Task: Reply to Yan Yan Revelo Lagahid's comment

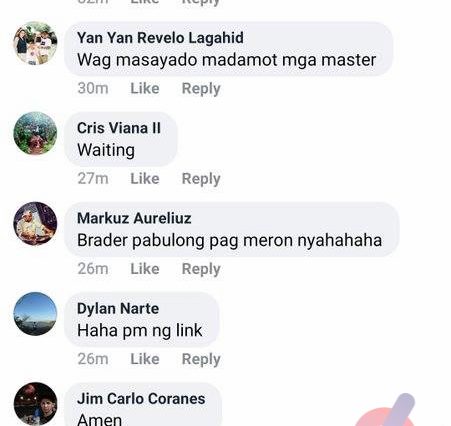Action: point(201,89)
